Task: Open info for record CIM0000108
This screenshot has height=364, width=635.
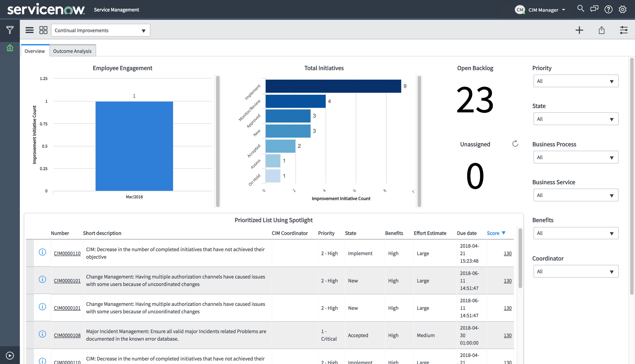Action: click(x=42, y=334)
